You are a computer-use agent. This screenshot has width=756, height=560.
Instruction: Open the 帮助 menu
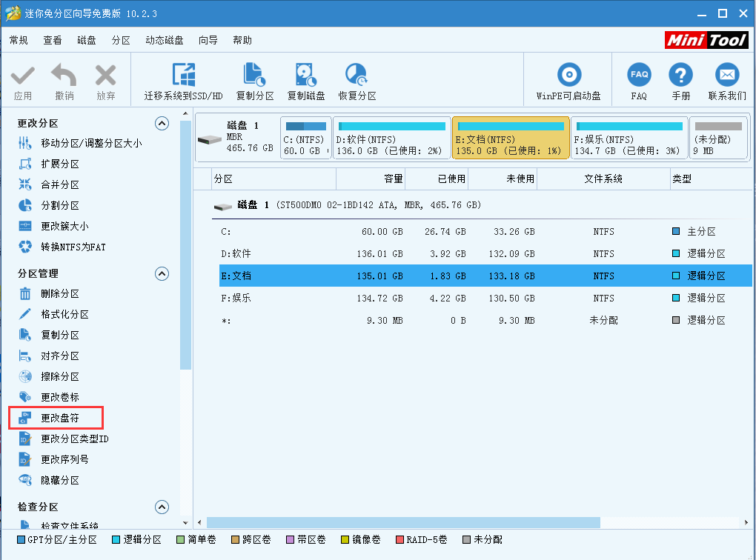pyautogui.click(x=242, y=40)
